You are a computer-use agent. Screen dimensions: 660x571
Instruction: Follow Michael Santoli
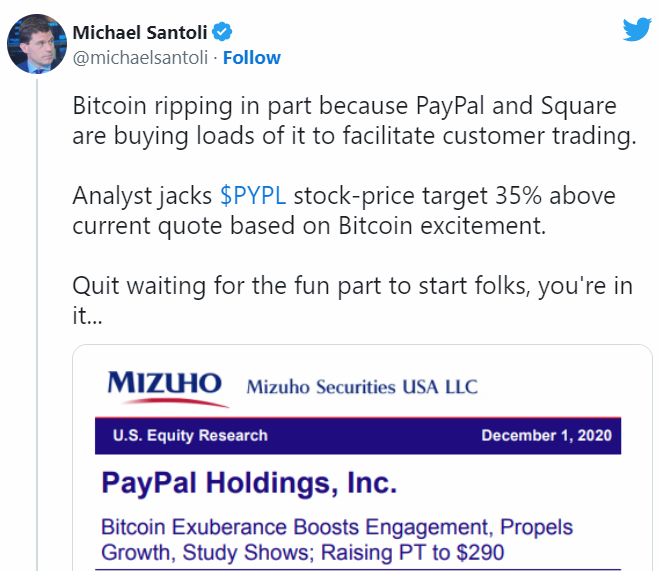coord(252,57)
